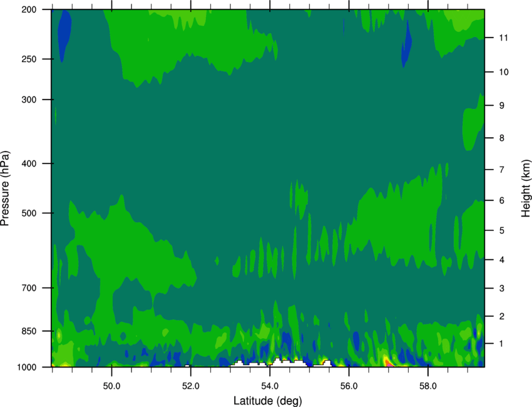Image resolution: width=532 pixels, height=407 pixels.
Task: Click the 8 km height tick label
Action: coord(502,138)
